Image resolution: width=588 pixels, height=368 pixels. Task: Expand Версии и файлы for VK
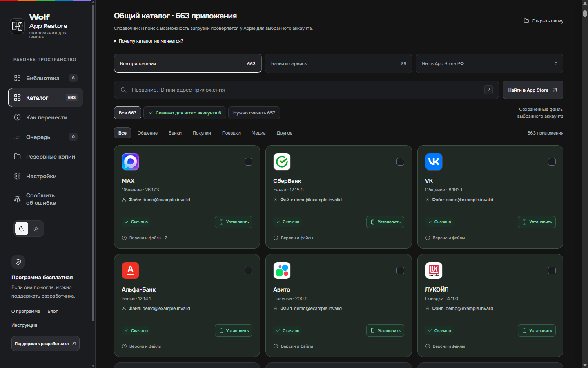tap(445, 238)
